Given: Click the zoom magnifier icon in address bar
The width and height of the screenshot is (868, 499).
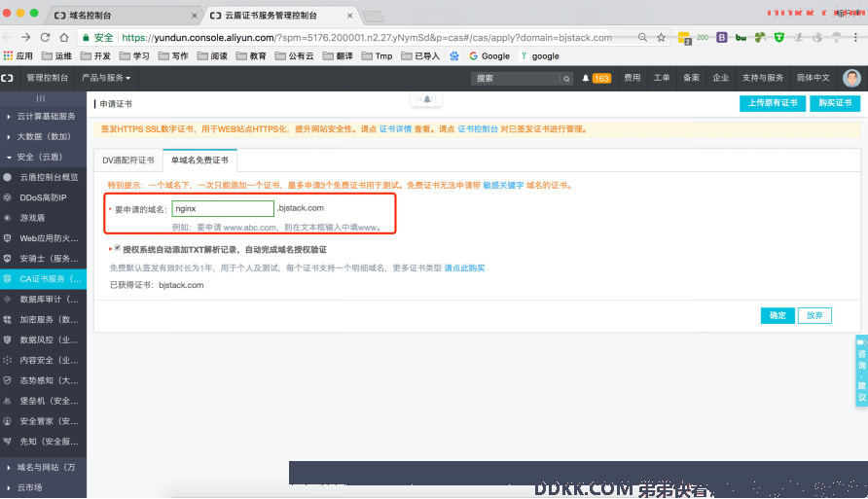Looking at the screenshot, I should [x=642, y=37].
